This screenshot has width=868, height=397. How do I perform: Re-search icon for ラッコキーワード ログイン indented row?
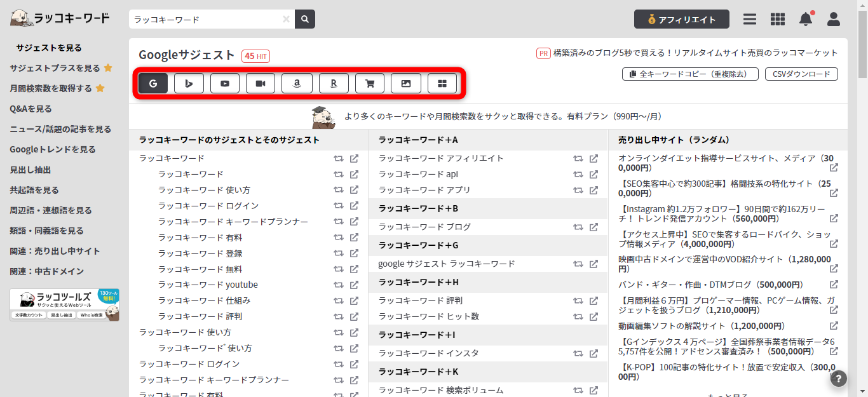click(339, 206)
